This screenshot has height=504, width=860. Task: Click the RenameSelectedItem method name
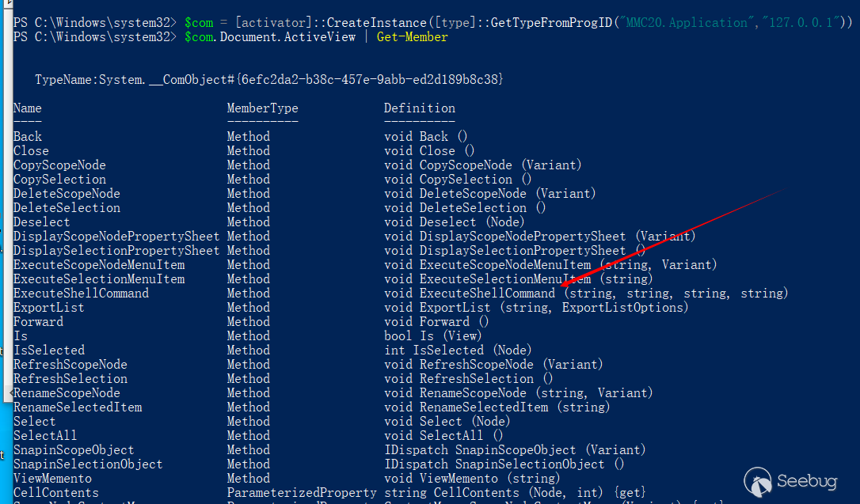78,407
